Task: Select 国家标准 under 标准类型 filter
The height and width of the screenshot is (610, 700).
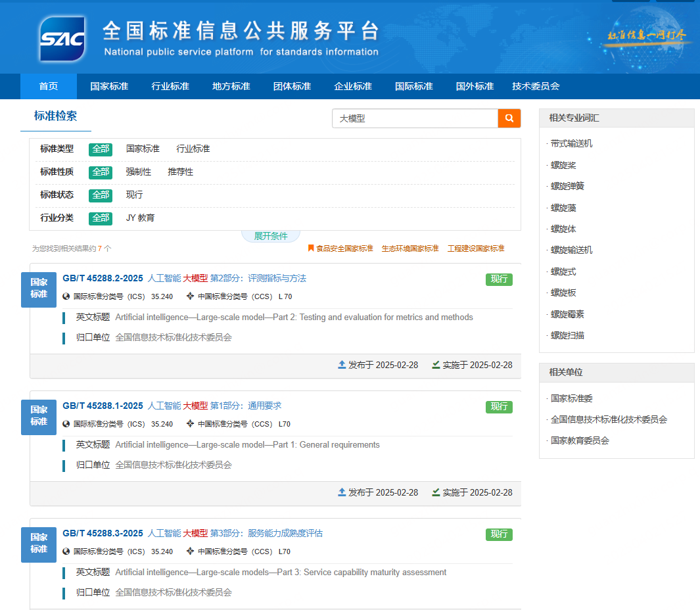Action: coord(143,149)
